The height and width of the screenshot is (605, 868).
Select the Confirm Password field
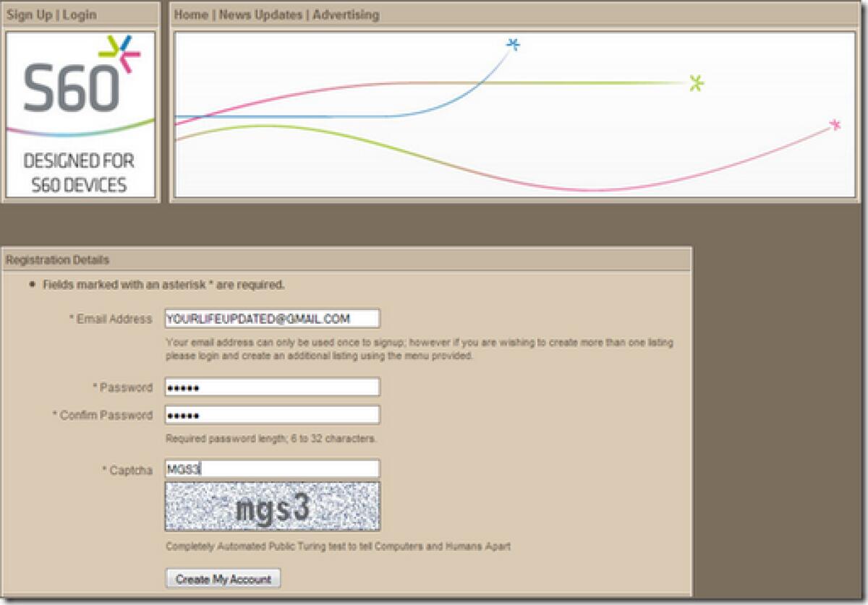coord(272,415)
